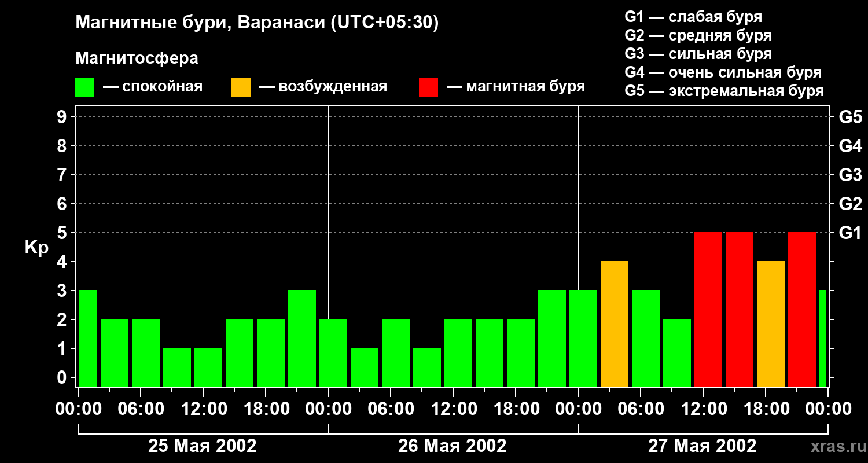Select the Kp 1 bar near 09:00 on 26 May
This screenshot has height=463, width=868.
pyautogui.click(x=427, y=368)
